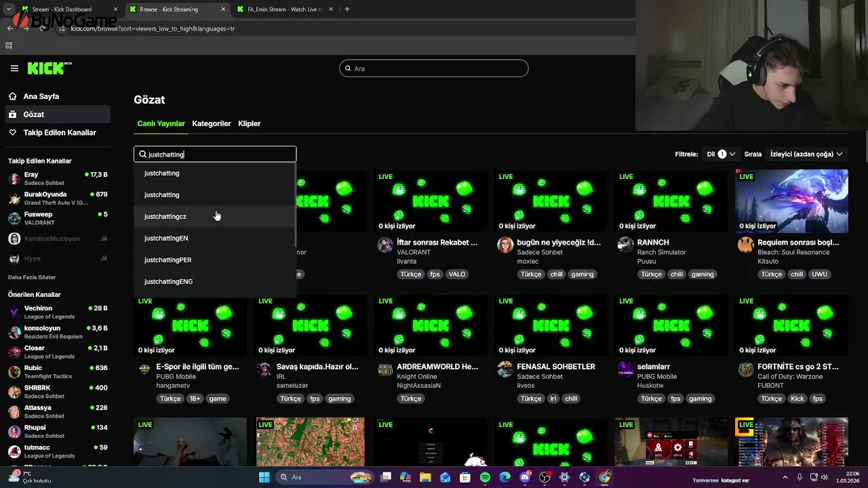868x488 pixels.
Task: Click the sametuzer streamer avatar
Action: click(x=264, y=369)
